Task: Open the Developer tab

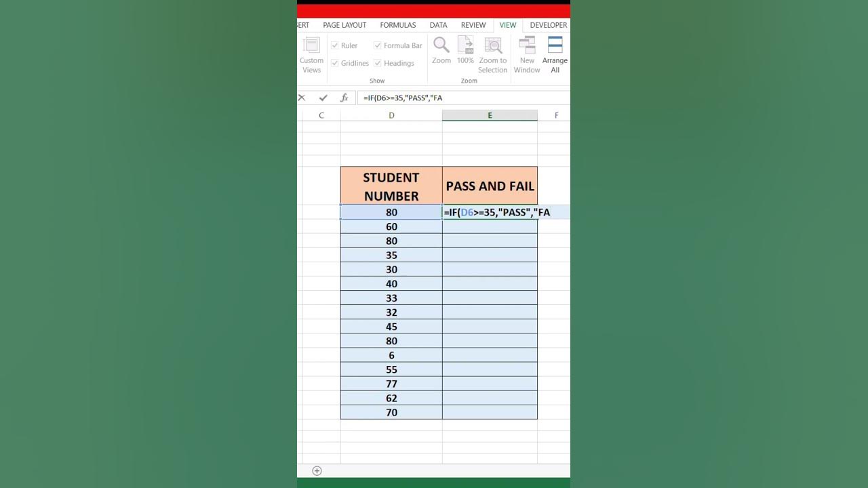Action: pos(548,25)
